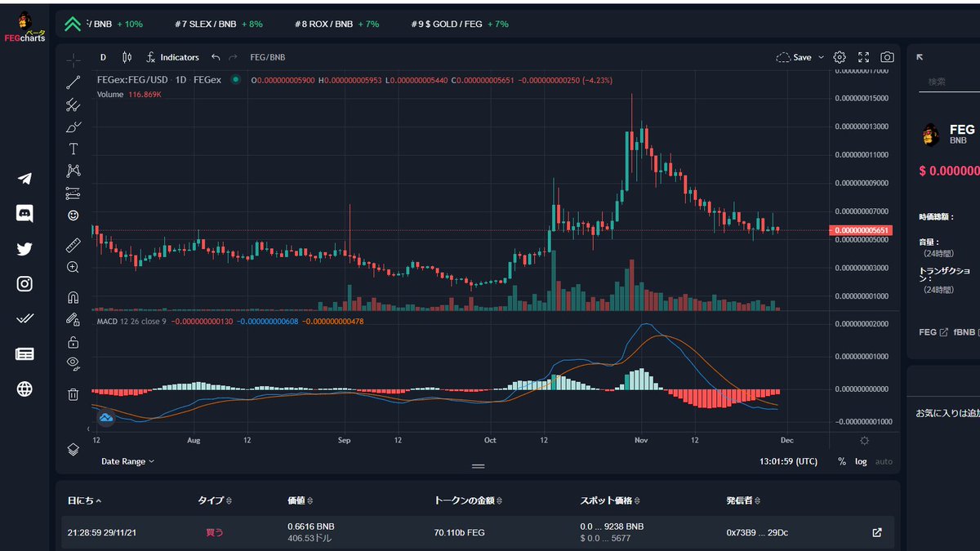The image size is (980, 551).
Task: Select the trend line drawing tool
Action: click(73, 82)
